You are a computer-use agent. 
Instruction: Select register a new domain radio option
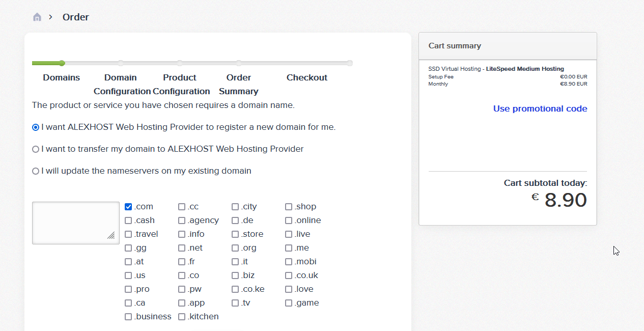36,127
